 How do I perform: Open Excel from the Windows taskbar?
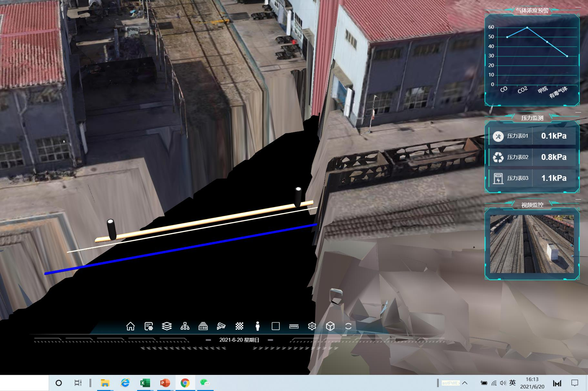(x=145, y=383)
